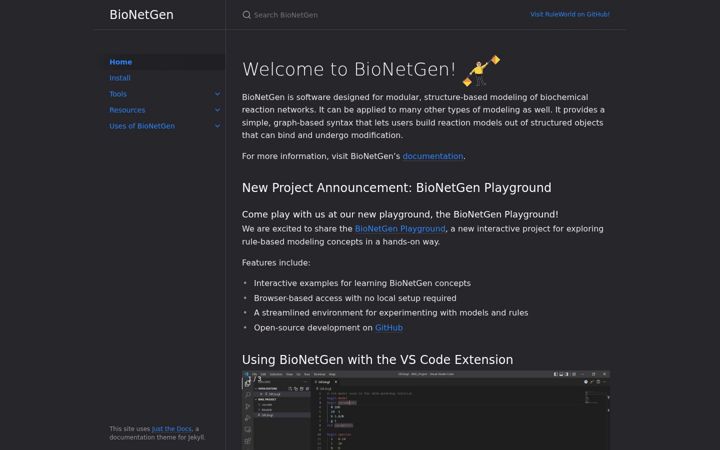Open the documentation link
Viewport: 720px width, 450px height.
pos(433,156)
